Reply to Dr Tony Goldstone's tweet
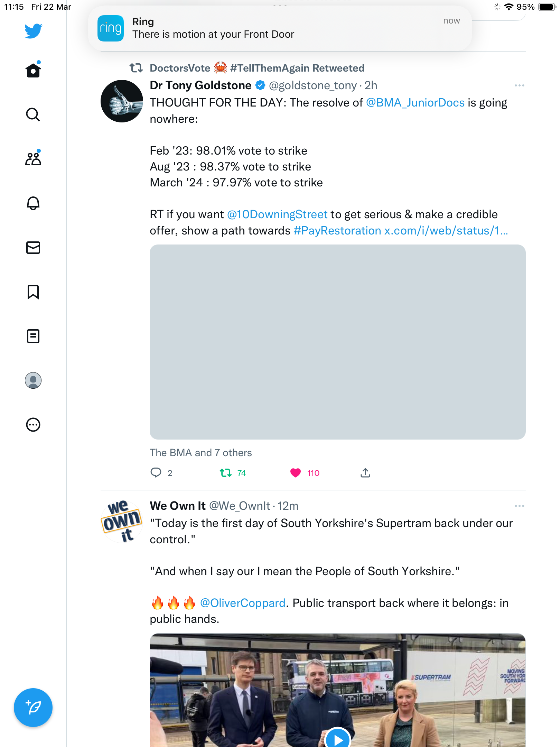Screen dimensions: 560x747 [x=156, y=473]
